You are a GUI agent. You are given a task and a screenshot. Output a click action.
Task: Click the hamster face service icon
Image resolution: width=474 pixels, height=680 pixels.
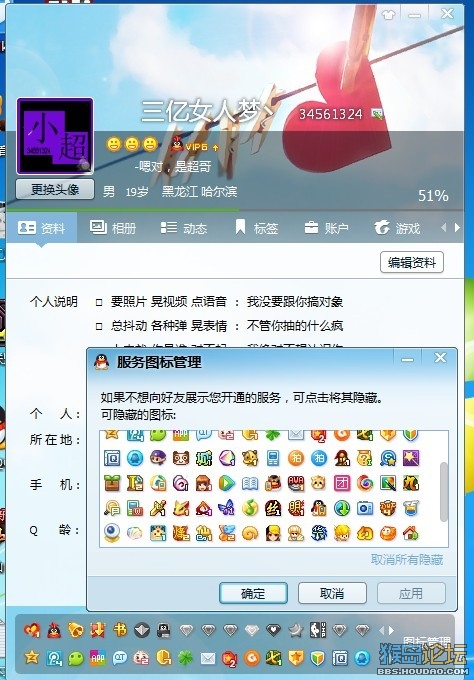(x=319, y=483)
